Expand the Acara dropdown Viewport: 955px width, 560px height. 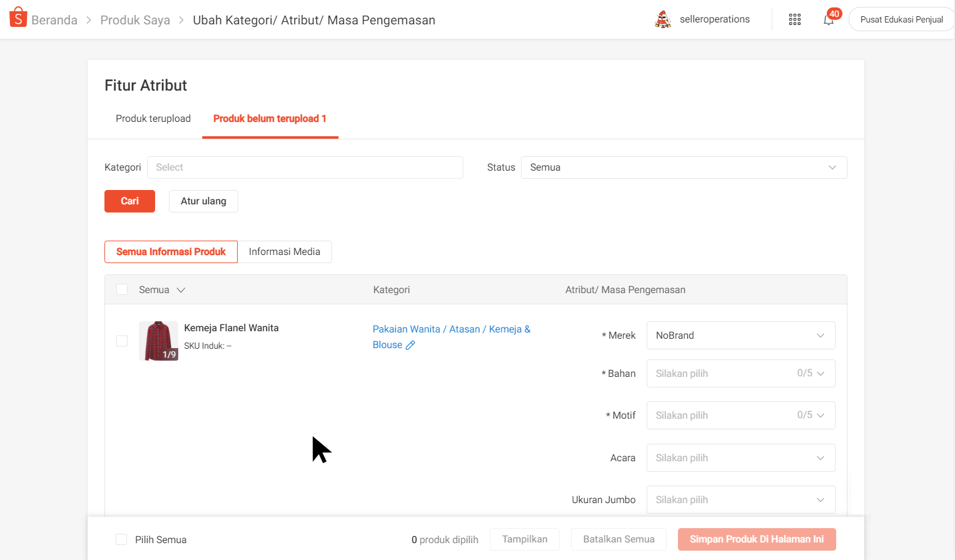740,457
